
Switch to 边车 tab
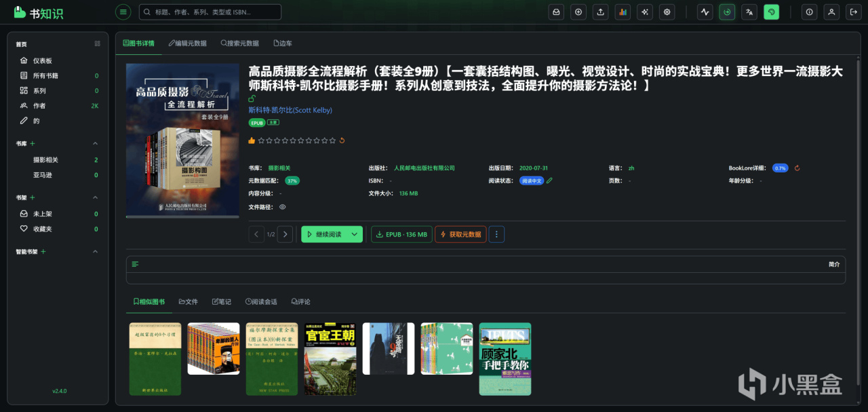(x=283, y=43)
